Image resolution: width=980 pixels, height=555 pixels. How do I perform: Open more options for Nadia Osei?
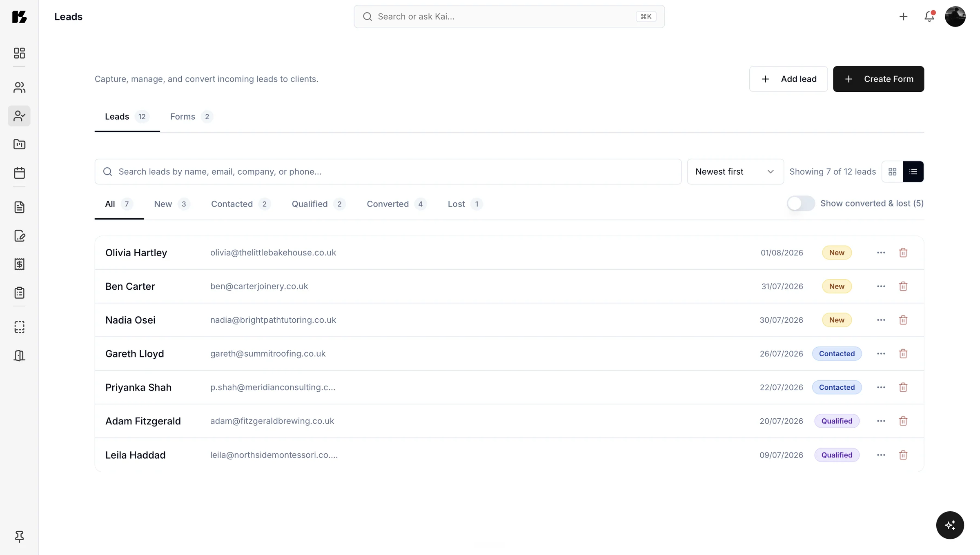pyautogui.click(x=881, y=320)
